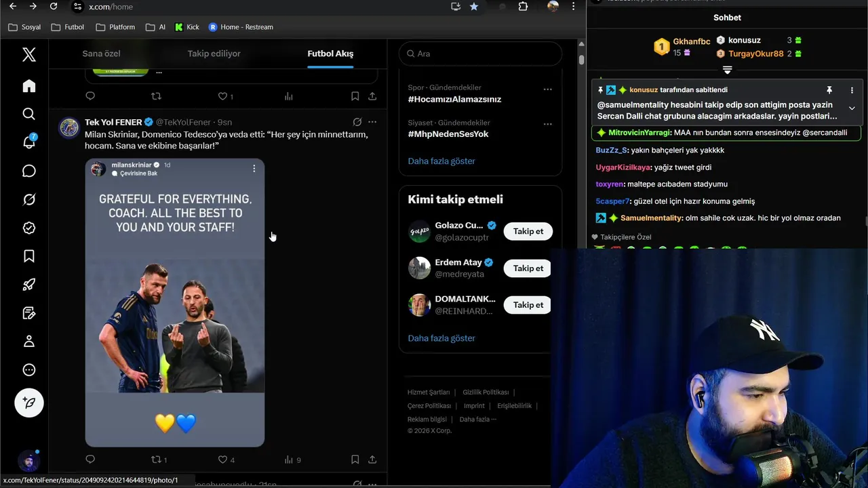
Task: Open More circle-dots icon in sidebar
Action: tap(28, 370)
